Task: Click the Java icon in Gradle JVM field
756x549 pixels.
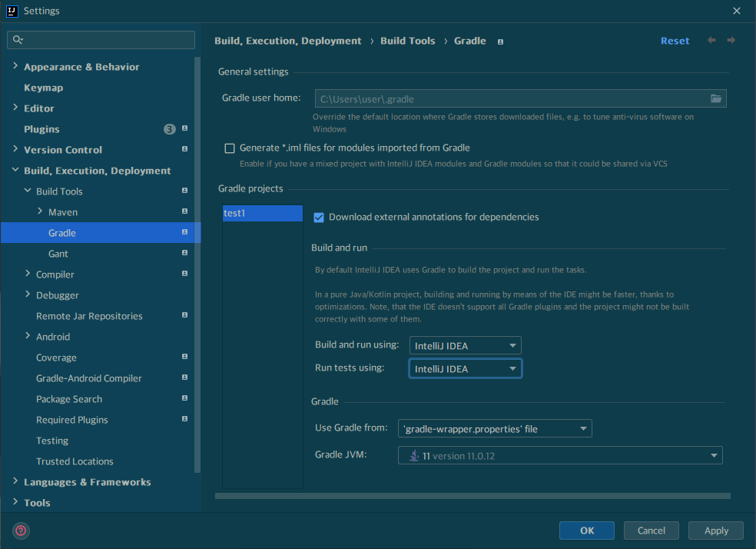Action: 414,455
